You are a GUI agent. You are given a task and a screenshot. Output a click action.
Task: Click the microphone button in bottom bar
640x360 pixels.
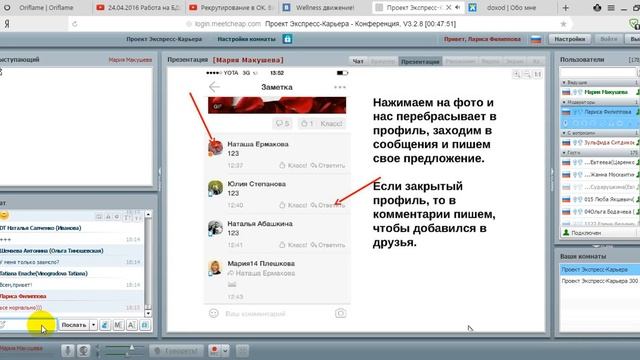coord(68,350)
